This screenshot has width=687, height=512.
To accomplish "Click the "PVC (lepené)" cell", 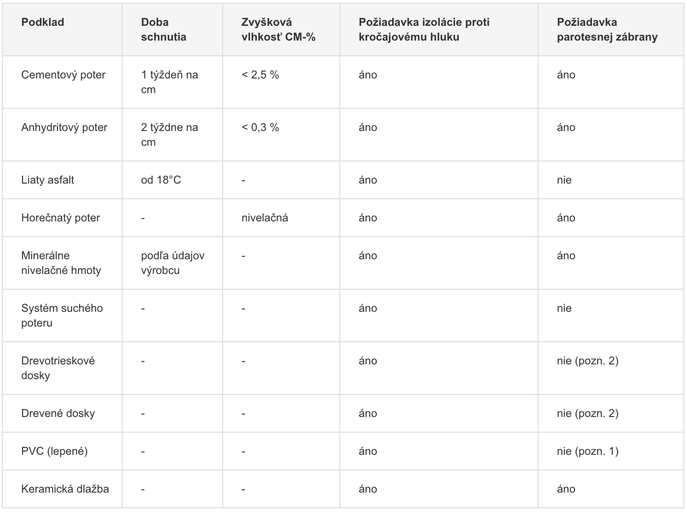I will [x=55, y=451].
